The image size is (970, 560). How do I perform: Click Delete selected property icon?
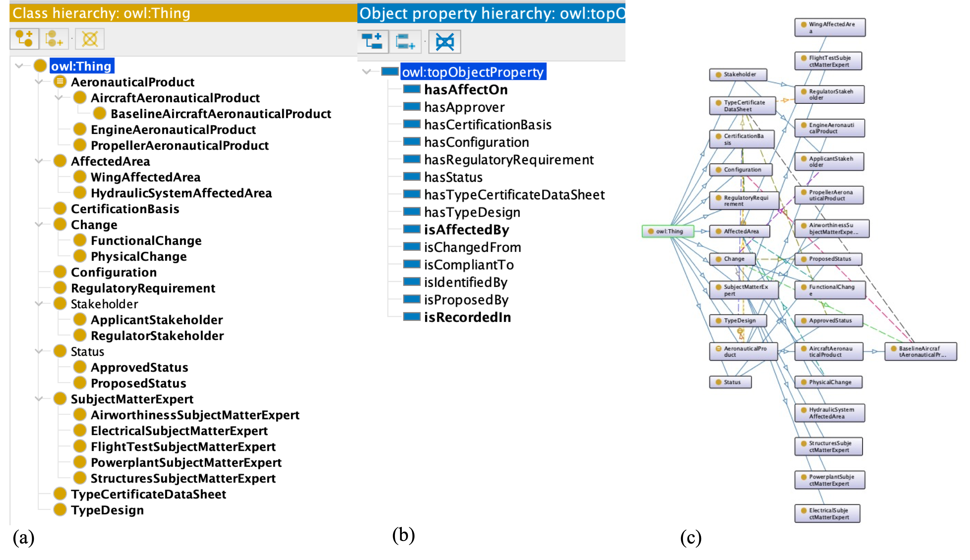pos(445,41)
